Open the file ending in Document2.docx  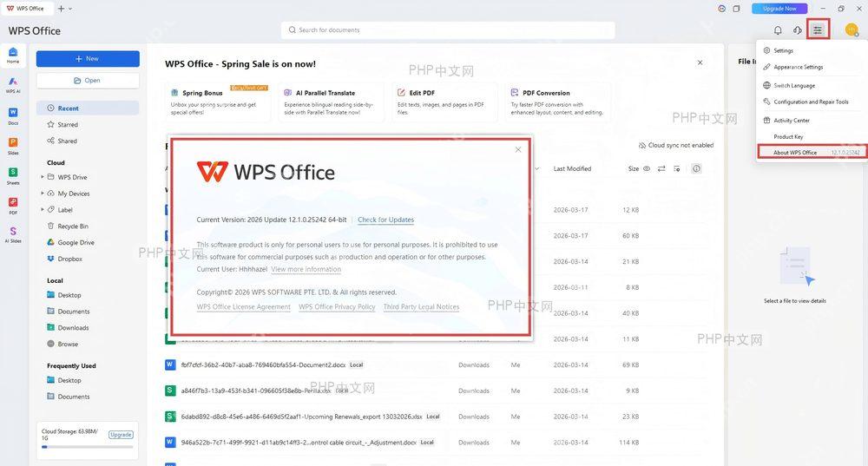[263, 365]
